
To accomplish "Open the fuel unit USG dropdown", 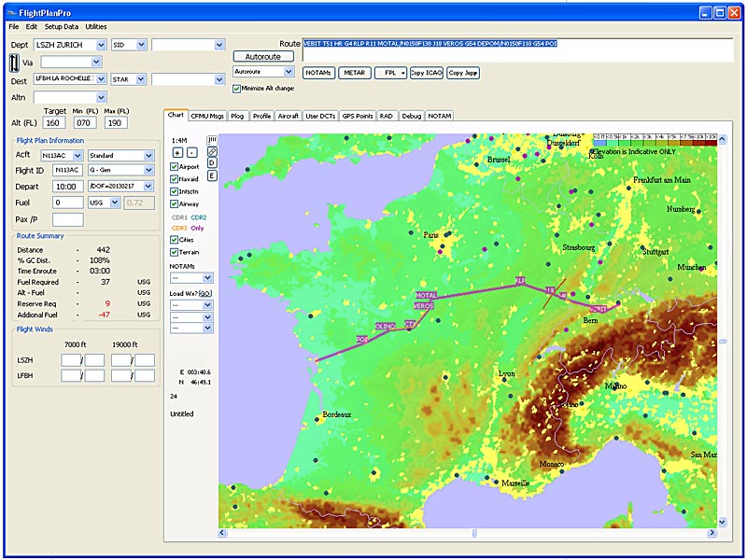I will click(115, 203).
